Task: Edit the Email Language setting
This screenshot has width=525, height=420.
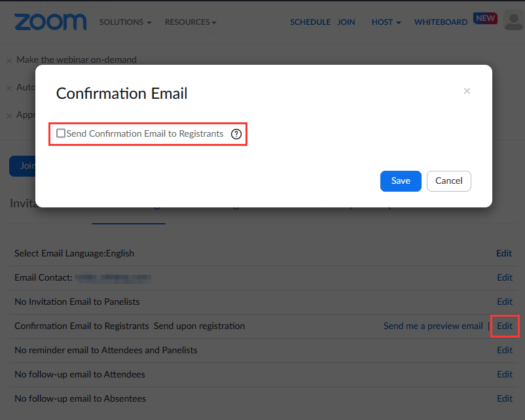Action: pyautogui.click(x=504, y=253)
